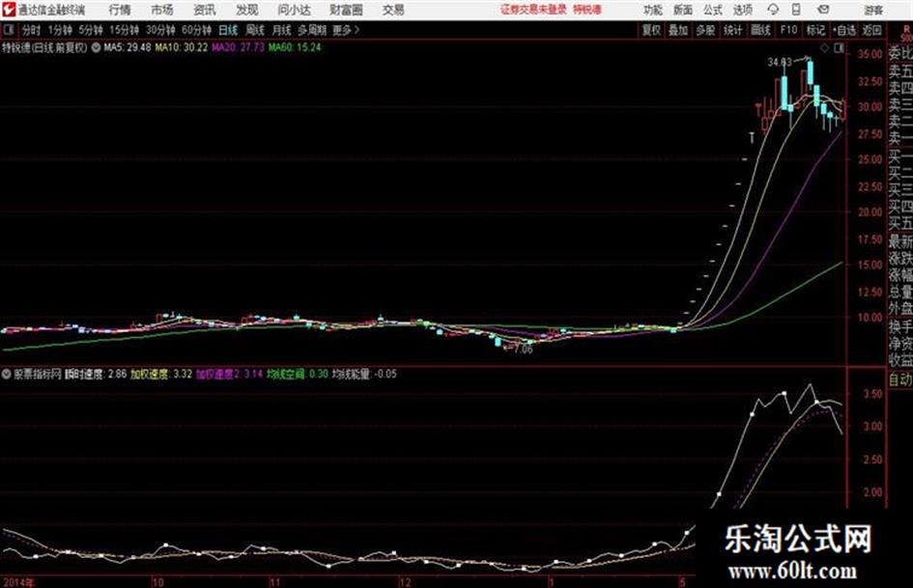This screenshot has height=588, width=913.
Task: Click the 34.83 high price label
Action: point(780,63)
